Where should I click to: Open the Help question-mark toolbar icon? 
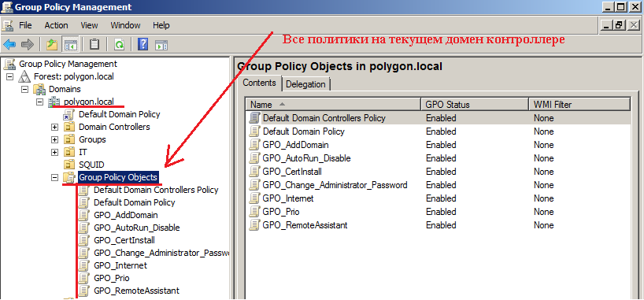[x=143, y=44]
